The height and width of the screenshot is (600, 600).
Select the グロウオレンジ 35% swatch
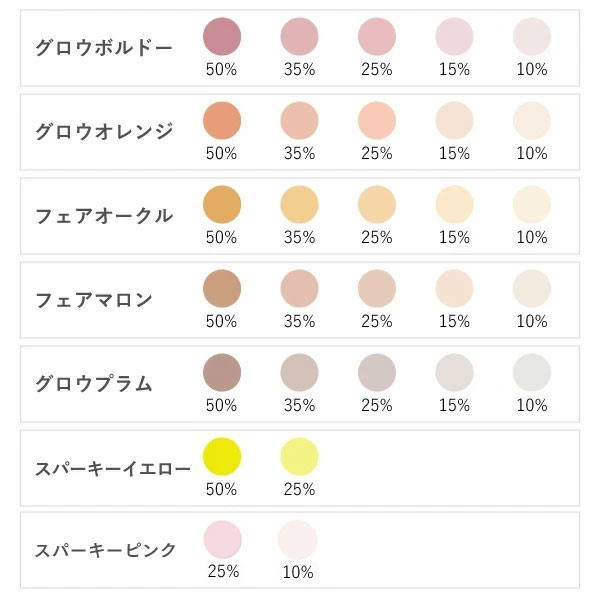click(299, 120)
